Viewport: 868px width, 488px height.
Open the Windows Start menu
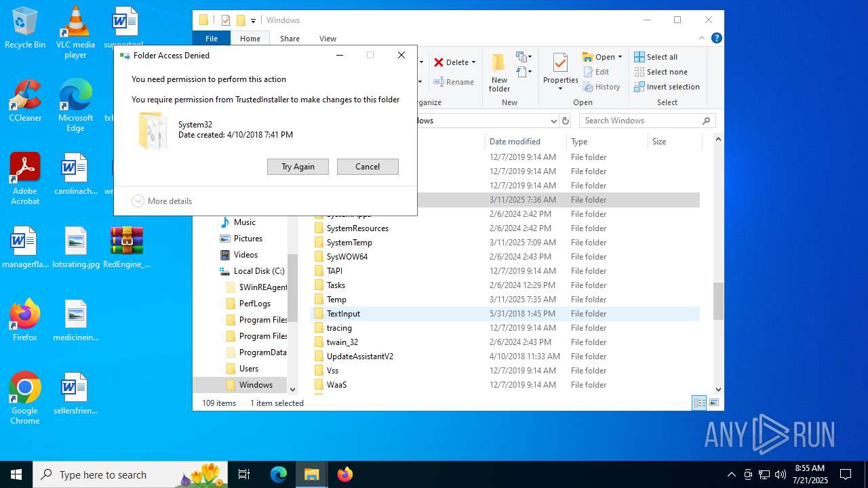[16, 474]
